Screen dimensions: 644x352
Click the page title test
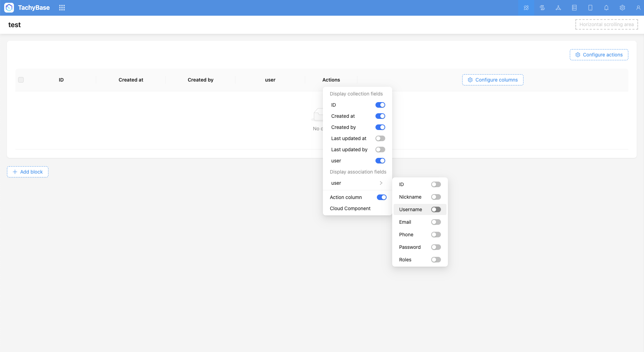click(15, 25)
